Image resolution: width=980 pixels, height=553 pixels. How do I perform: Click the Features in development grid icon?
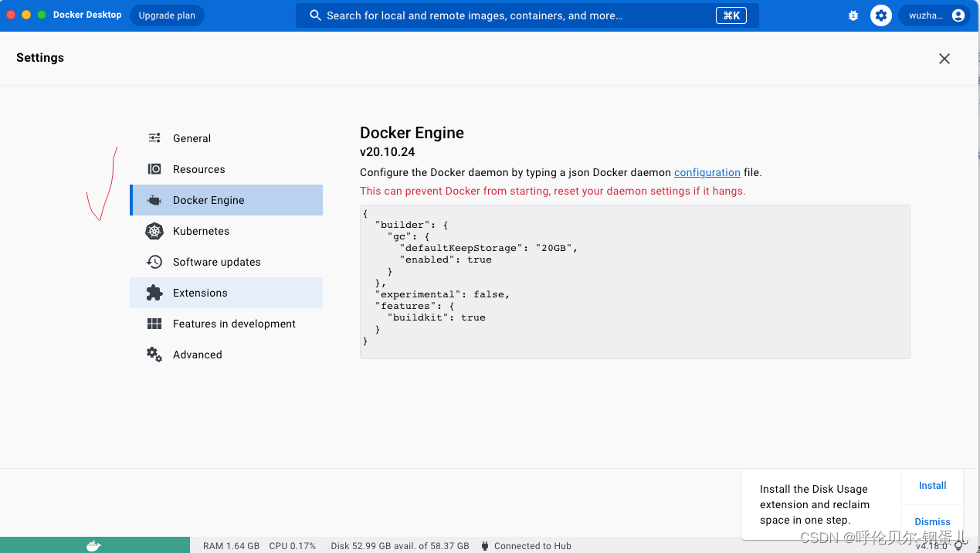click(154, 324)
